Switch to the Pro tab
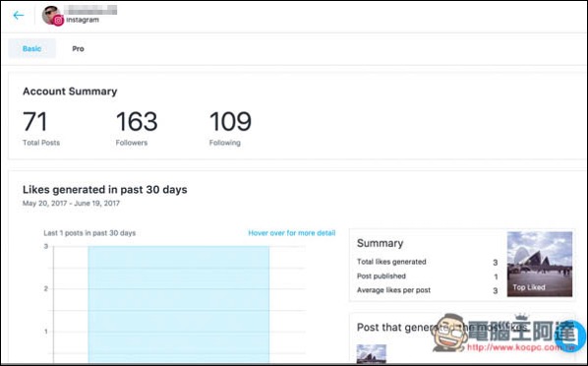Screen dimensions: 588x366 78,49
